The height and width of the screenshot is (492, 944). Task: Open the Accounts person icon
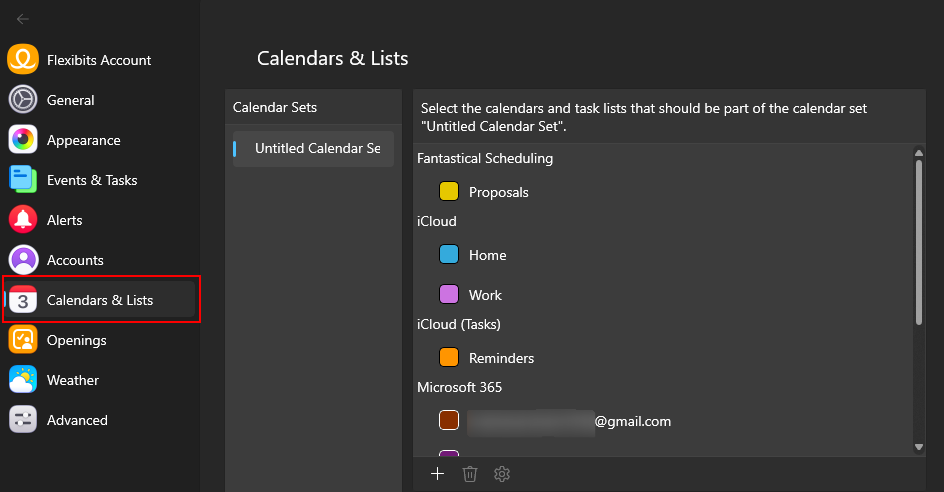click(x=23, y=260)
